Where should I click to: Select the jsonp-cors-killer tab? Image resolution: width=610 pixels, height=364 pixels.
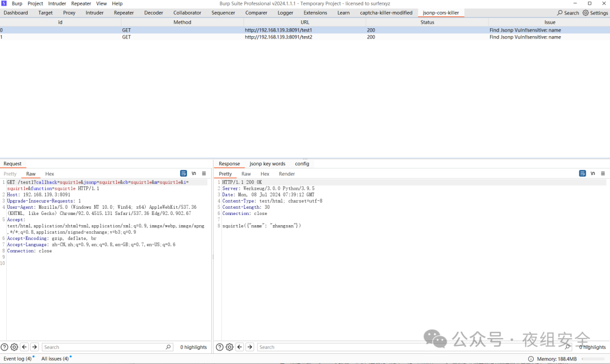click(x=441, y=13)
